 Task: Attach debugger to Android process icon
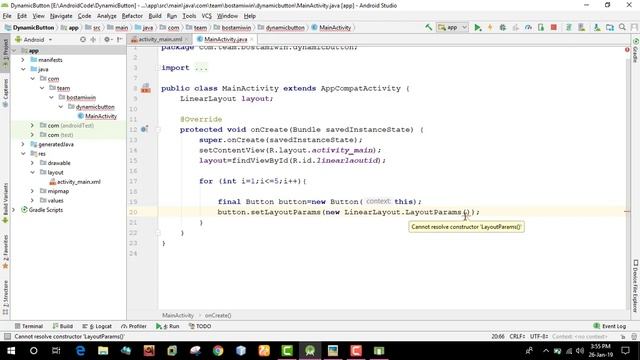point(541,27)
